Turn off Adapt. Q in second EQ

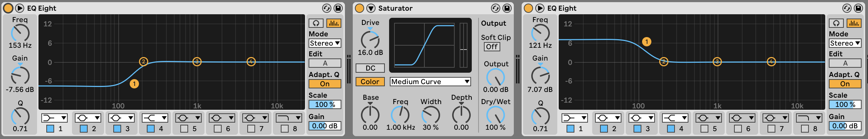click(845, 84)
